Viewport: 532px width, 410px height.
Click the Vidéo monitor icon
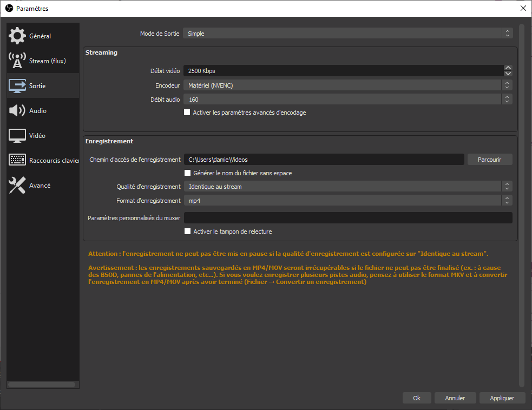tap(17, 136)
